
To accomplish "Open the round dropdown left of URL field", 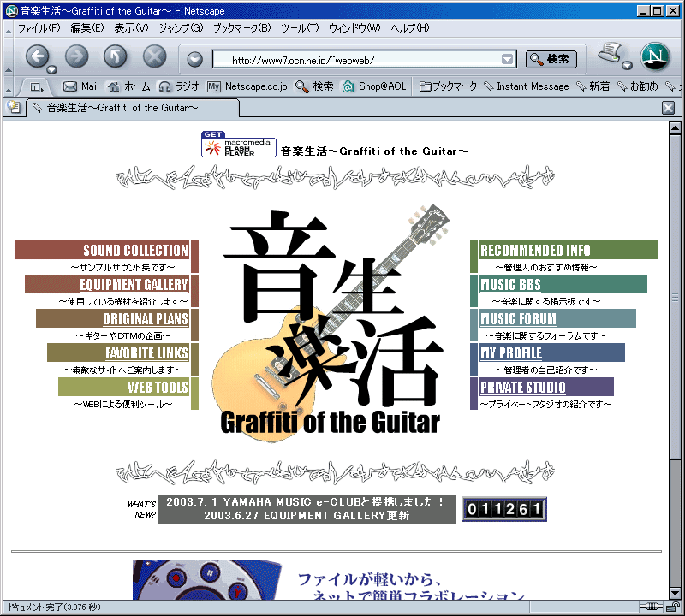I will (194, 60).
